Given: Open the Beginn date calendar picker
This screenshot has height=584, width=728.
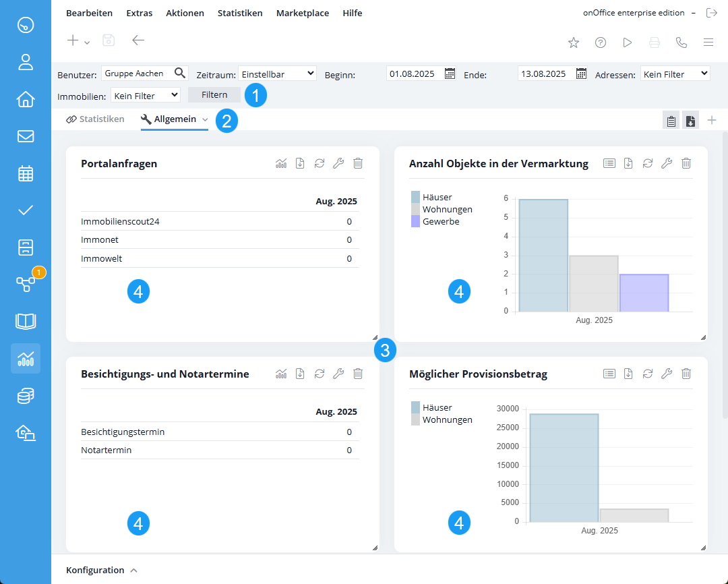Looking at the screenshot, I should tap(450, 74).
